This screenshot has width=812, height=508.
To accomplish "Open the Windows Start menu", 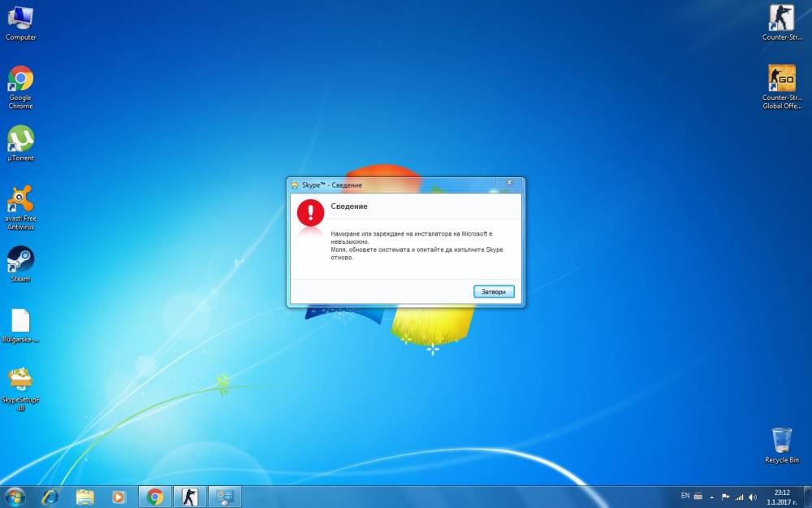I will point(15,497).
